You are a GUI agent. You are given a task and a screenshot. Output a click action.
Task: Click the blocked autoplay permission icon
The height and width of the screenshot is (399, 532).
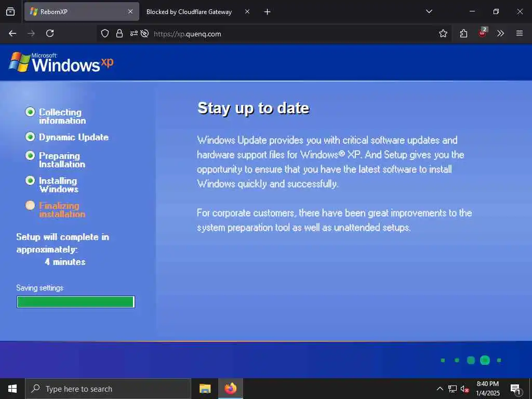pyautogui.click(x=145, y=33)
